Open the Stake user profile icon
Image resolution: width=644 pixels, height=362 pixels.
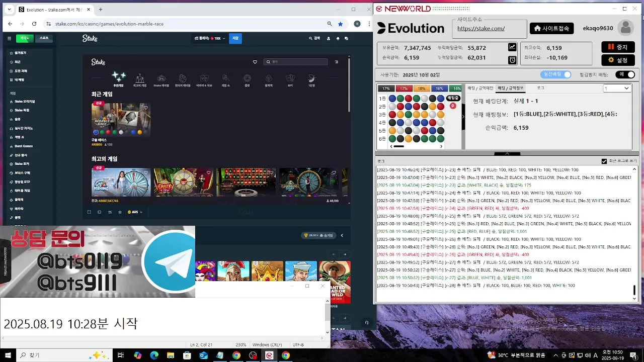329,38
